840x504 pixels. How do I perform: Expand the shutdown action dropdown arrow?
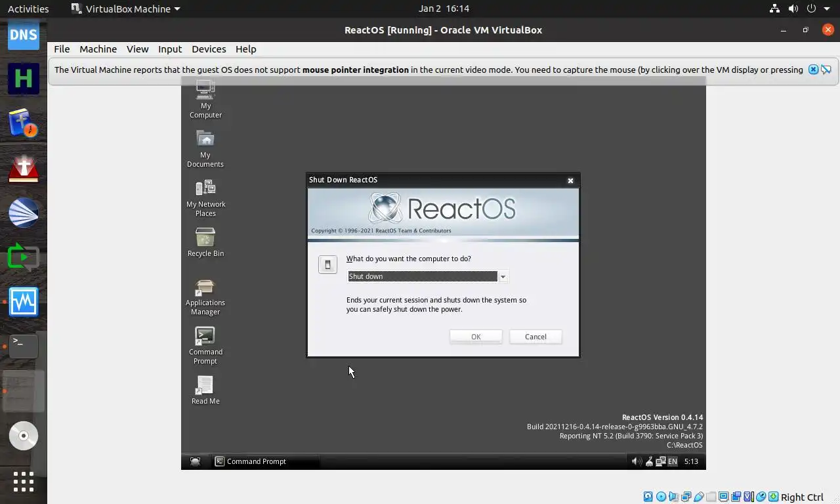(x=503, y=277)
